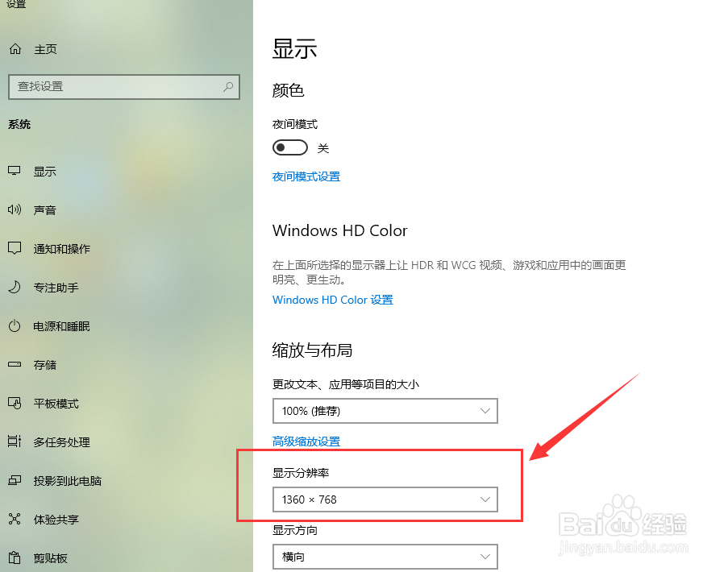The image size is (728, 572).
Task: Click the Power and sleep icon
Action: (15, 325)
